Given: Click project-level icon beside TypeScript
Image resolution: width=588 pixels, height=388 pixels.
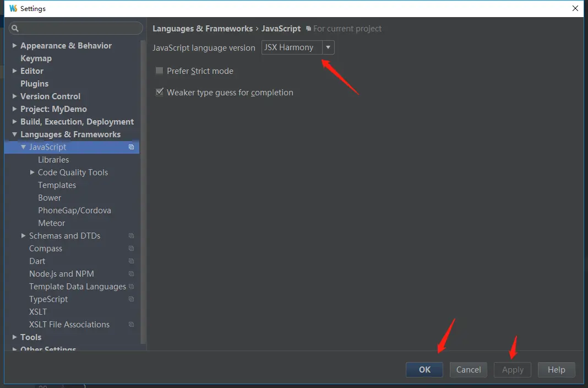Looking at the screenshot, I should (x=131, y=299).
